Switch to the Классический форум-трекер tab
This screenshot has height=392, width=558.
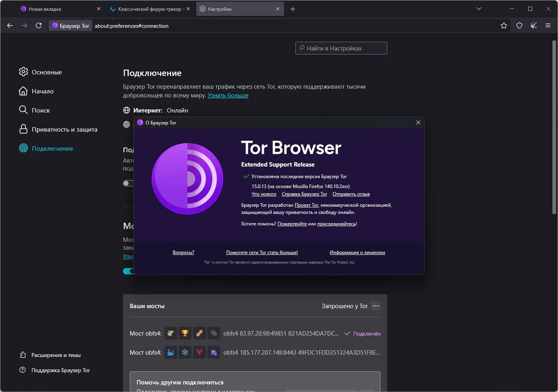point(150,9)
